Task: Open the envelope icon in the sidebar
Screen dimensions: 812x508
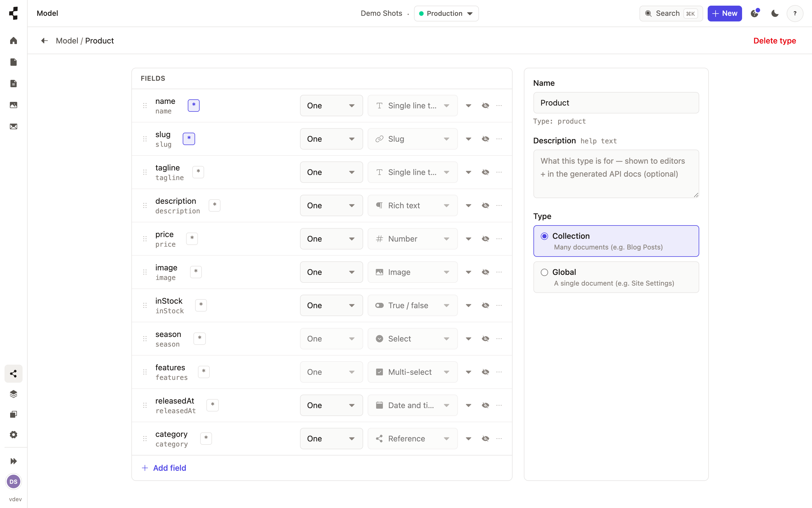Action: coord(14,127)
